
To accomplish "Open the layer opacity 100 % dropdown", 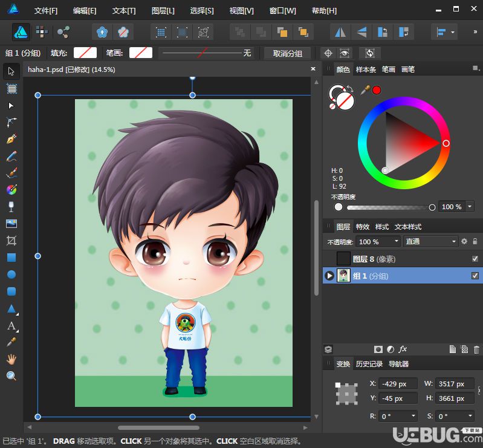I will tap(397, 241).
